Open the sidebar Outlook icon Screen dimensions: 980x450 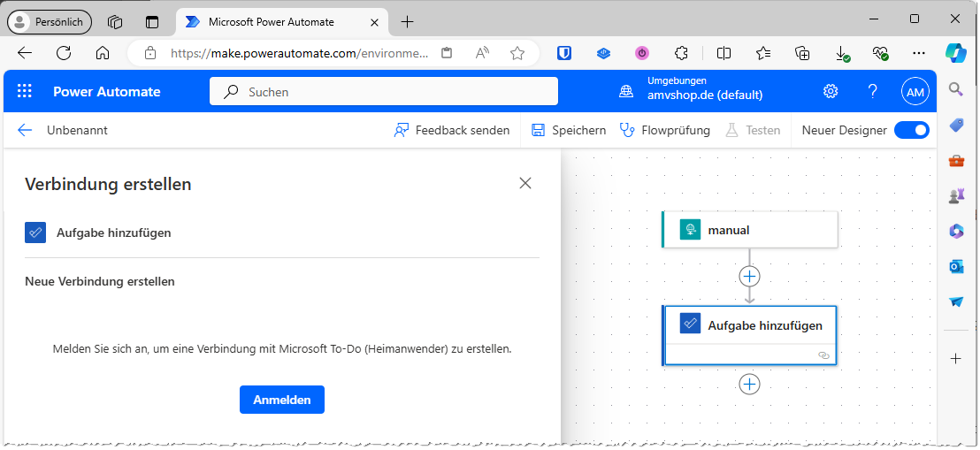tap(956, 267)
